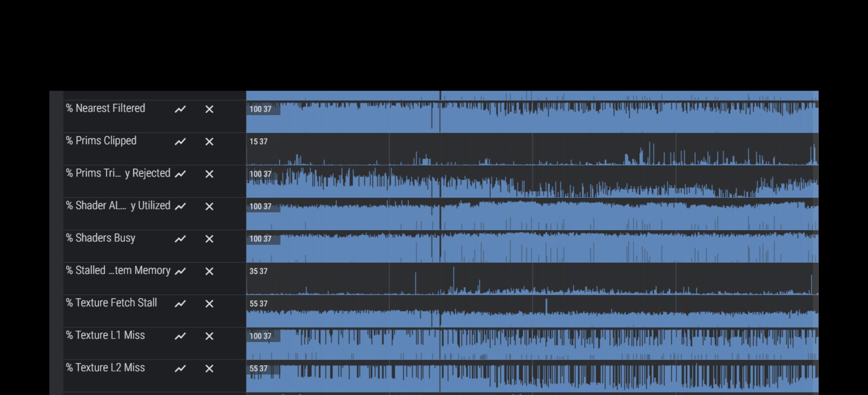Remove the % Stalled on System Memory row

point(209,271)
